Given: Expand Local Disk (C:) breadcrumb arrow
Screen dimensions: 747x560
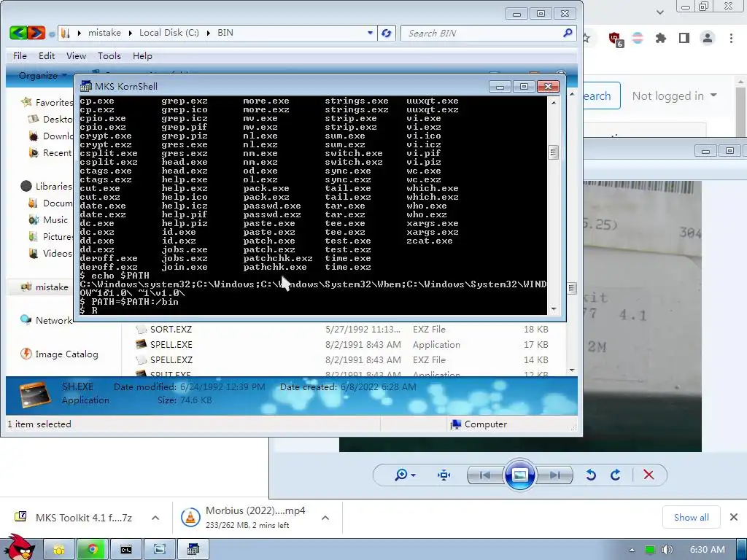Looking at the screenshot, I should click(x=208, y=33).
